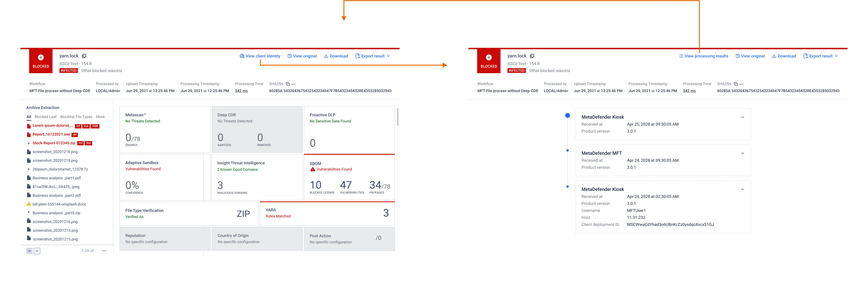The height and width of the screenshot is (283, 868).
Task: Open pagination more options (ellipsis)
Action: [104, 251]
